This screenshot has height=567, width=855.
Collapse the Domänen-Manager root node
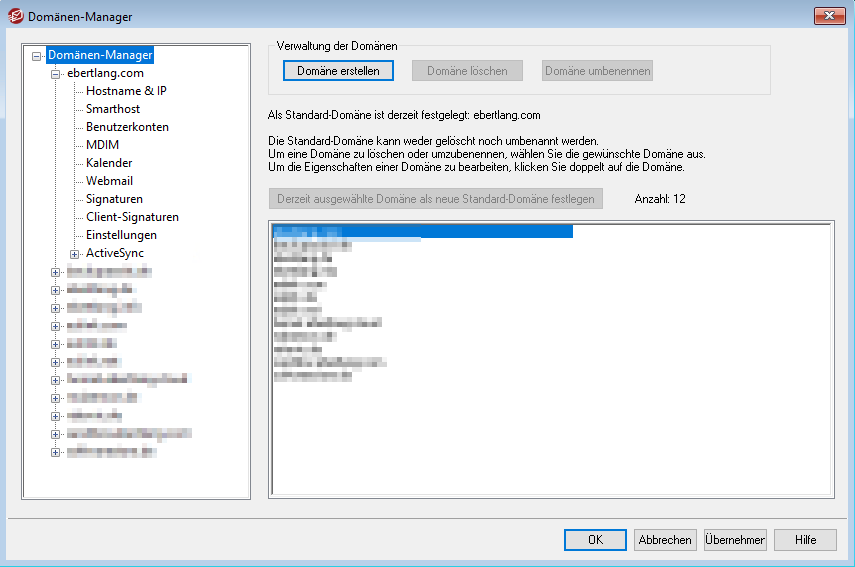tap(37, 56)
